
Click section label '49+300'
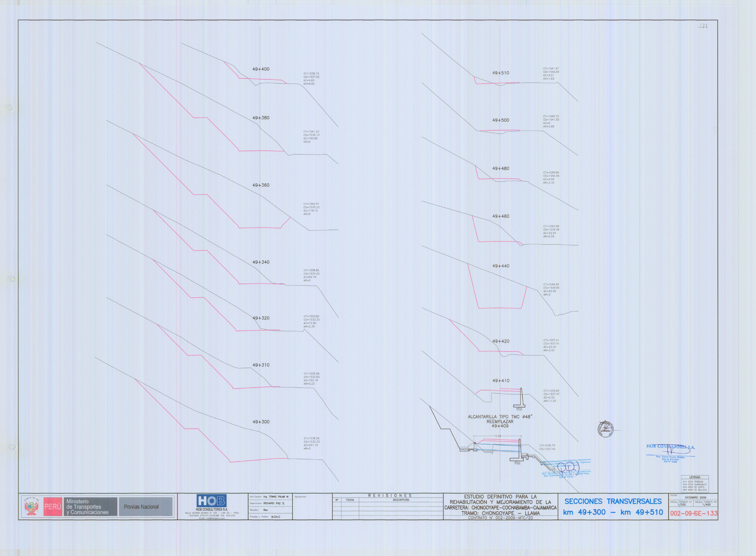point(261,422)
